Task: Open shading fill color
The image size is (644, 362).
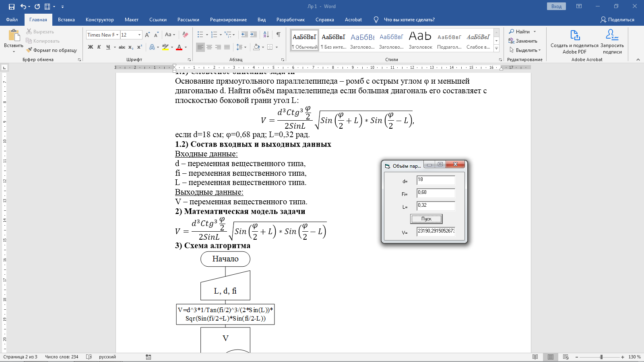Action: click(x=256, y=47)
